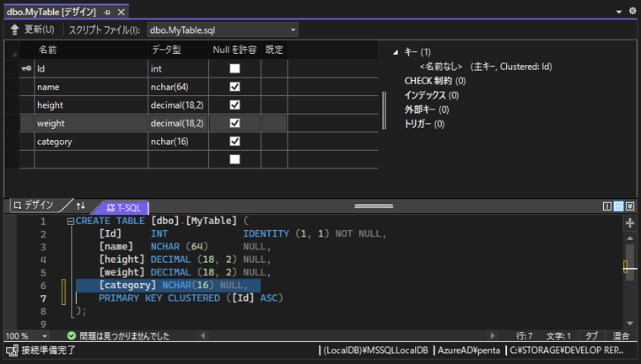Select CHECK 制約 (0) item
The height and width of the screenshot is (364, 641).
tap(435, 81)
